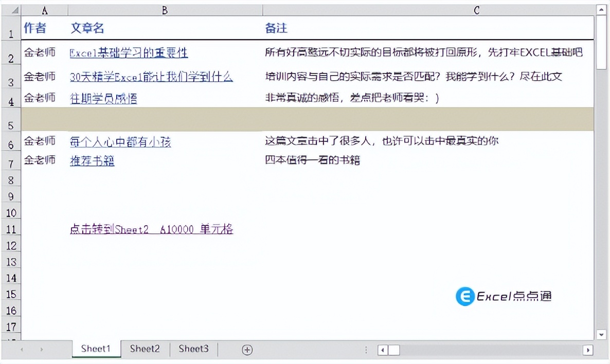Click the horizontal scrollbar left arrow

click(382, 350)
